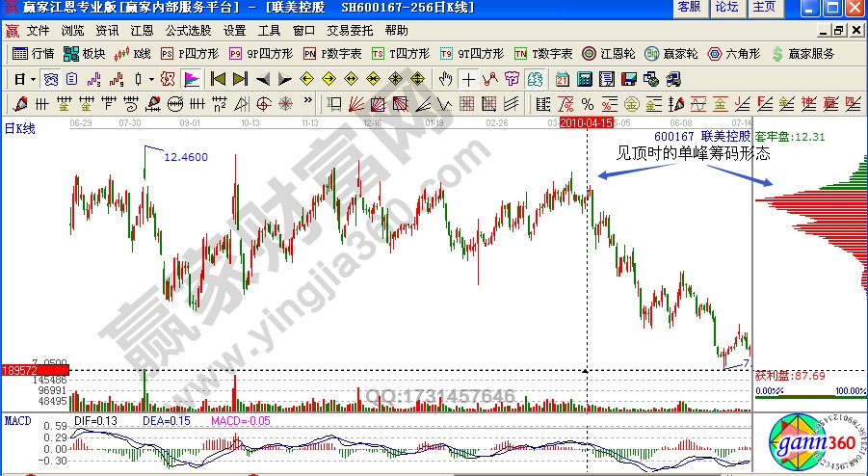Click the 日K线 chart label
868x476 pixels.
click(x=19, y=128)
